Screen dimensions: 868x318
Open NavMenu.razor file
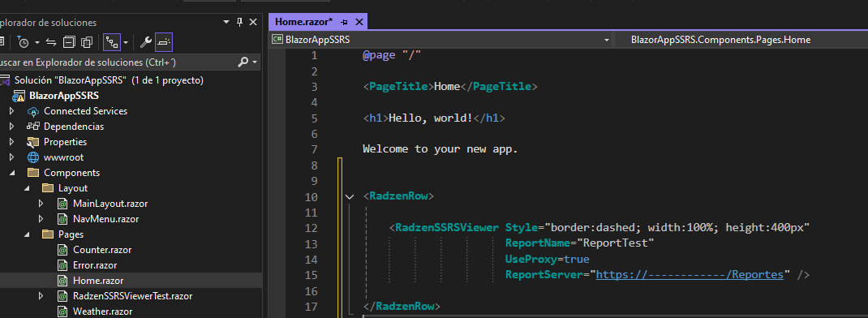pos(105,219)
